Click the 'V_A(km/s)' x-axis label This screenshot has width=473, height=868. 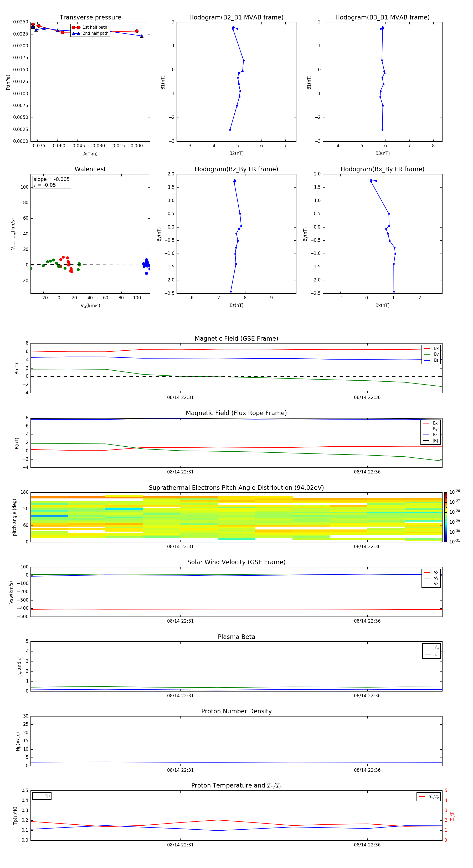click(90, 306)
